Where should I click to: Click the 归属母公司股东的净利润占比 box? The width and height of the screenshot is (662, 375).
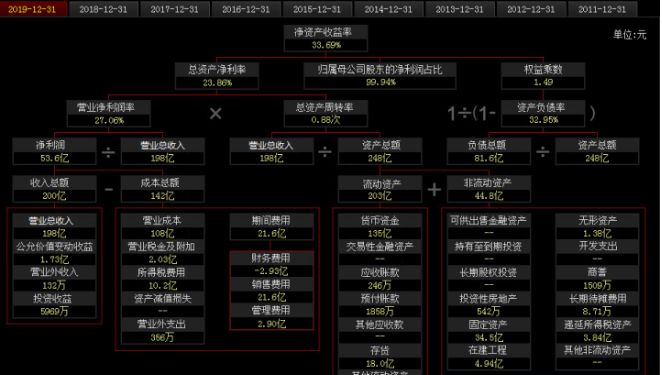coord(380,76)
